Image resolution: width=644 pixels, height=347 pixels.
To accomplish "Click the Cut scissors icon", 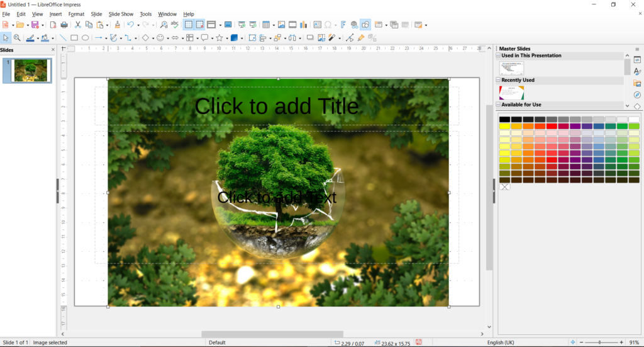I will 77,25.
